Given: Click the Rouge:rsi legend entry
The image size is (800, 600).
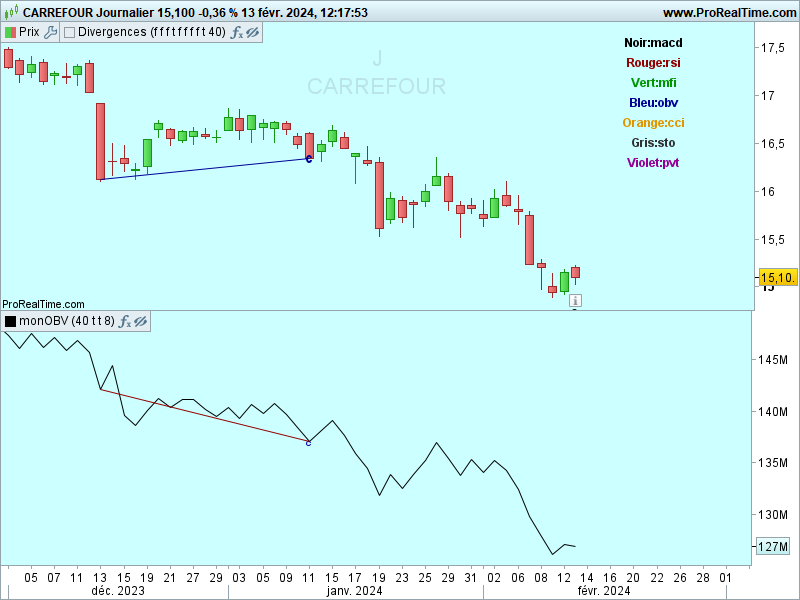Looking at the screenshot, I should [653, 63].
